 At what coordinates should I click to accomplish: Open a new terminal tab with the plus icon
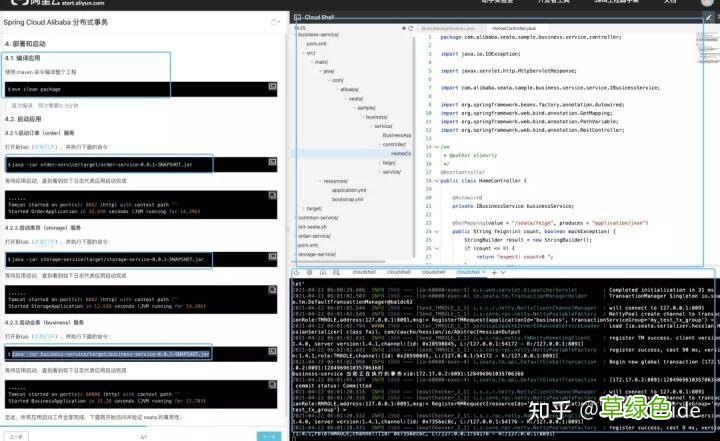point(494,272)
